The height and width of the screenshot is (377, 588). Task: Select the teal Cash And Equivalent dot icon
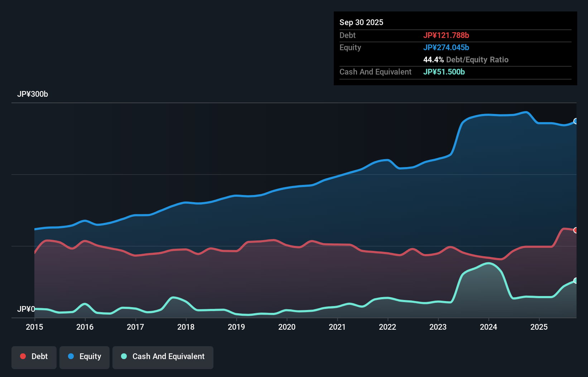[x=123, y=356]
